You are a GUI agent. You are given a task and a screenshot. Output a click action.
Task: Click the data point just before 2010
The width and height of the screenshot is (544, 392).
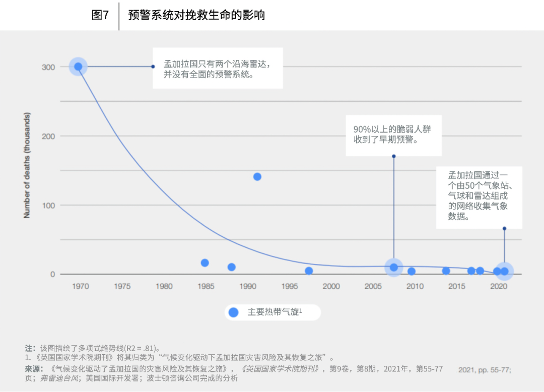(411, 271)
